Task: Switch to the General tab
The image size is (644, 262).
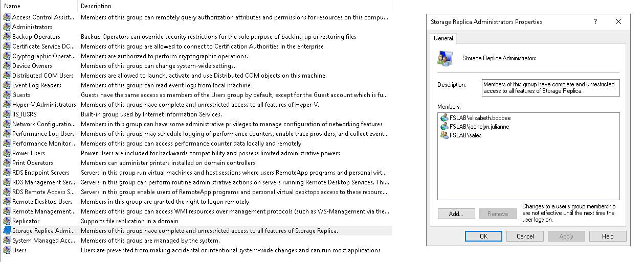Action: pyautogui.click(x=443, y=38)
